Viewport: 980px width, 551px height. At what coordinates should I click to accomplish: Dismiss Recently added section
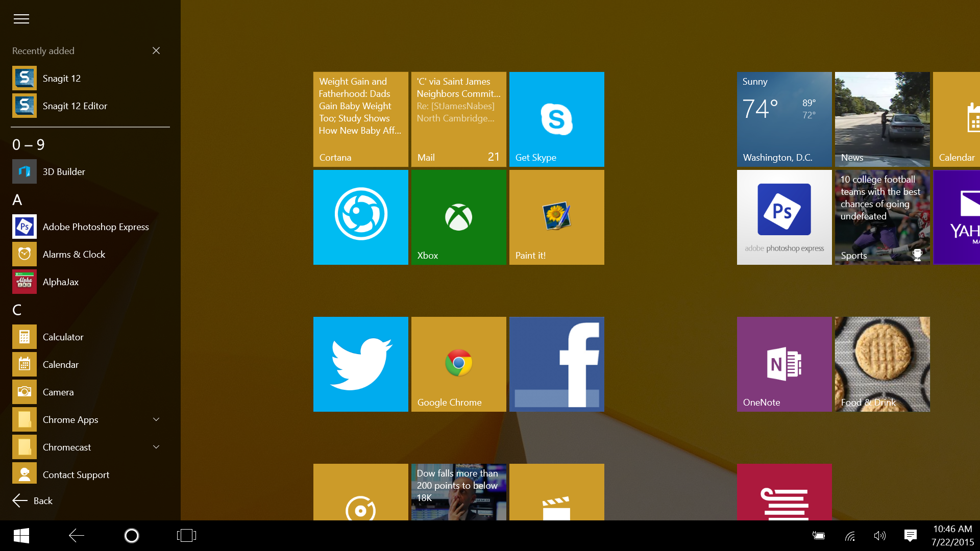(156, 51)
